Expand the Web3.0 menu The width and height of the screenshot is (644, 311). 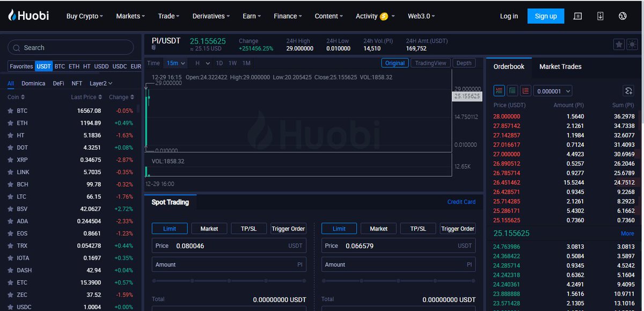point(421,16)
